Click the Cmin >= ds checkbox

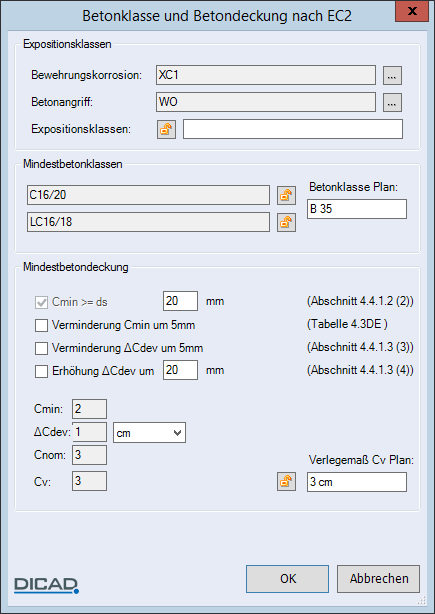(x=42, y=302)
